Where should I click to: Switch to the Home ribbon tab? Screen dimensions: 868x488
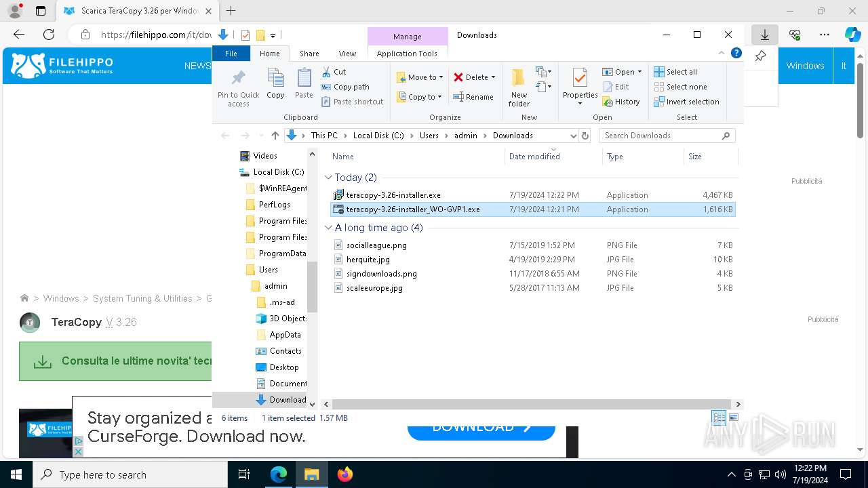coord(269,54)
